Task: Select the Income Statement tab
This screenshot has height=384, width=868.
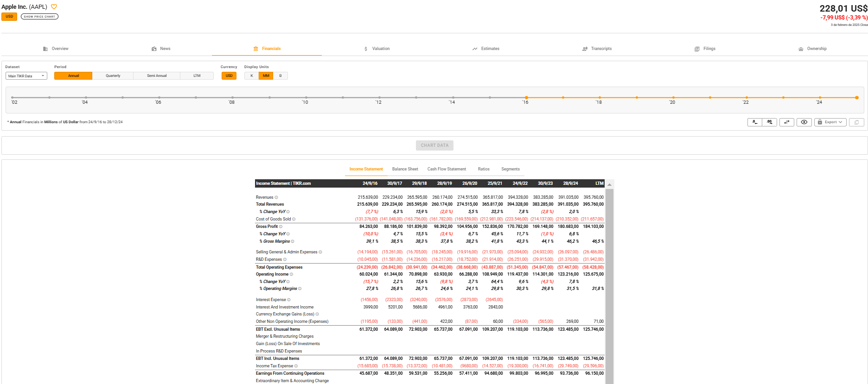Action: click(x=366, y=169)
